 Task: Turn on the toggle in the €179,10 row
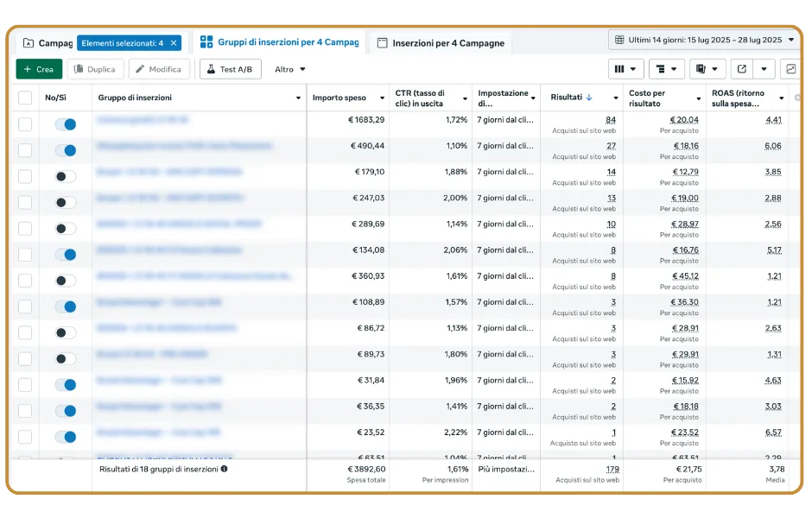coord(66,176)
